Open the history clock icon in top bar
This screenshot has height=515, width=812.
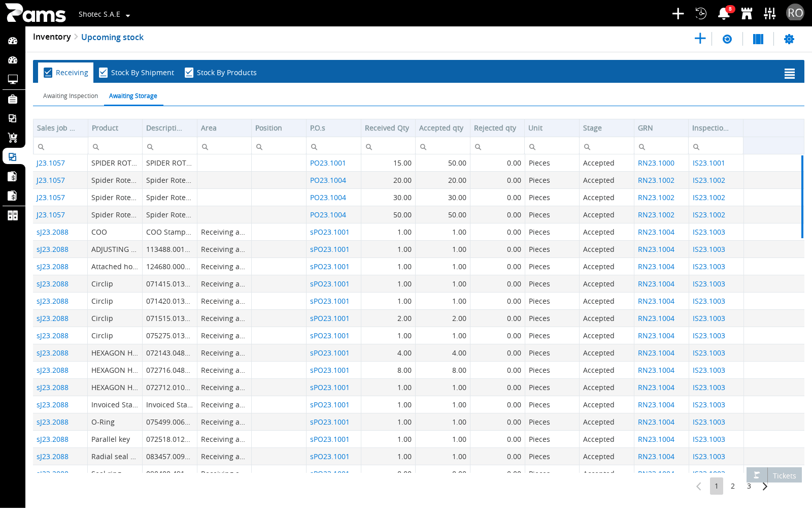[x=701, y=14]
